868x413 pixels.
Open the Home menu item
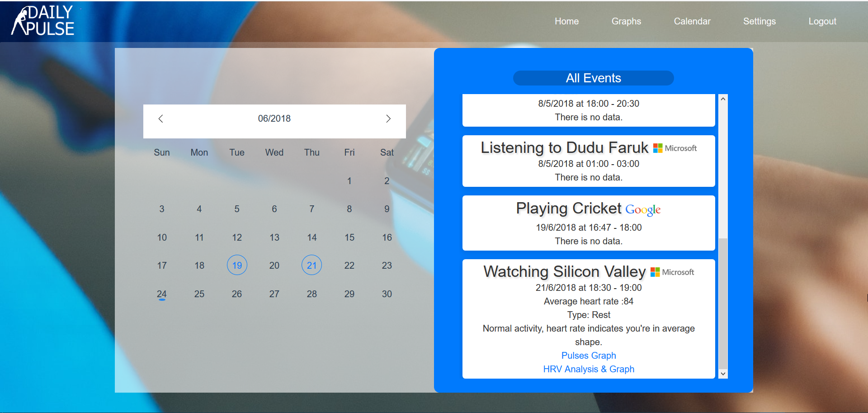566,21
